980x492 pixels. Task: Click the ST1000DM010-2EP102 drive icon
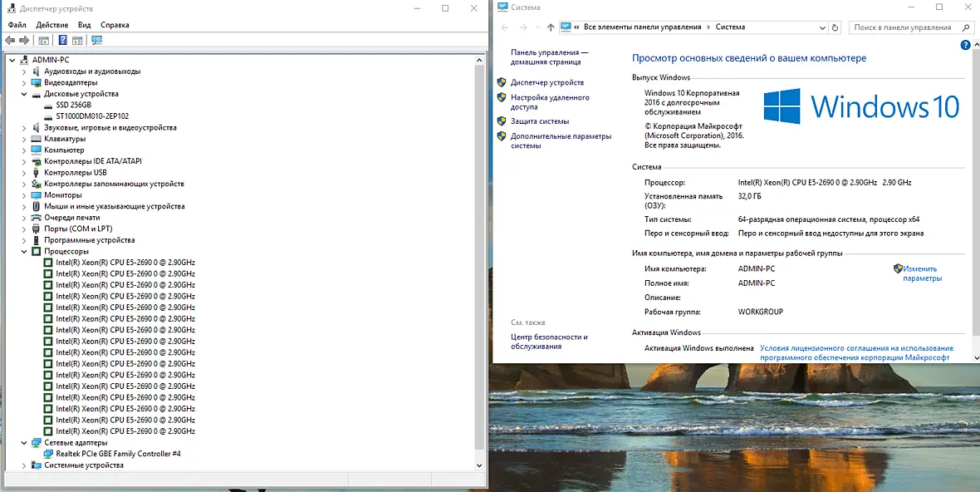[48, 116]
